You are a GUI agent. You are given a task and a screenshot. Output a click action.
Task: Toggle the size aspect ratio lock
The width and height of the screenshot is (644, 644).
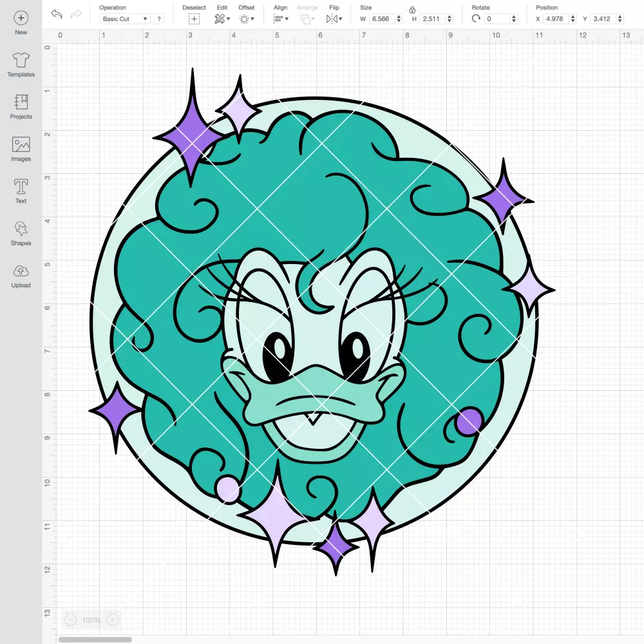point(412,10)
